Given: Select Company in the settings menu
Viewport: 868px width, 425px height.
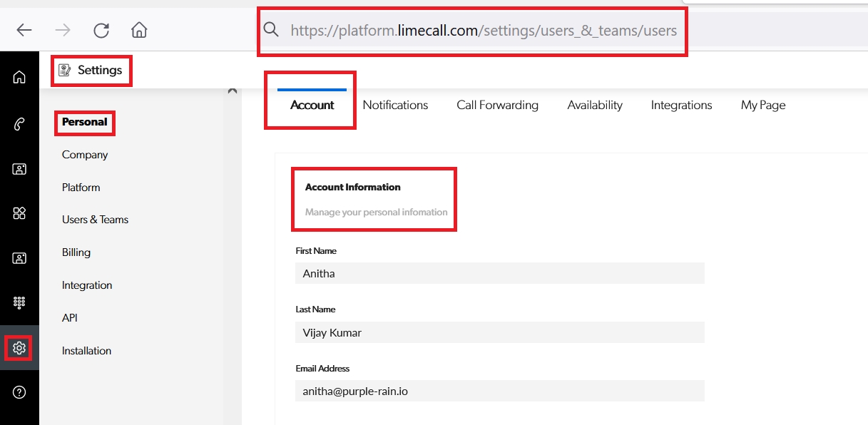Looking at the screenshot, I should click(x=85, y=155).
